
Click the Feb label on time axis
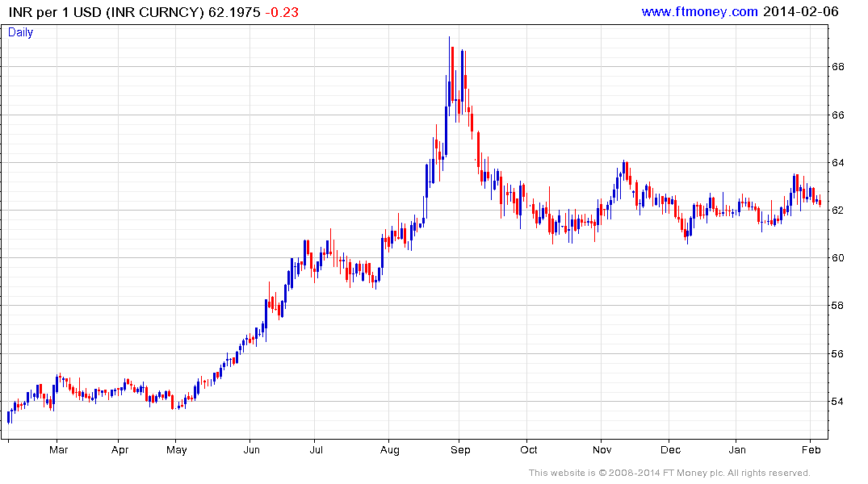(x=811, y=449)
